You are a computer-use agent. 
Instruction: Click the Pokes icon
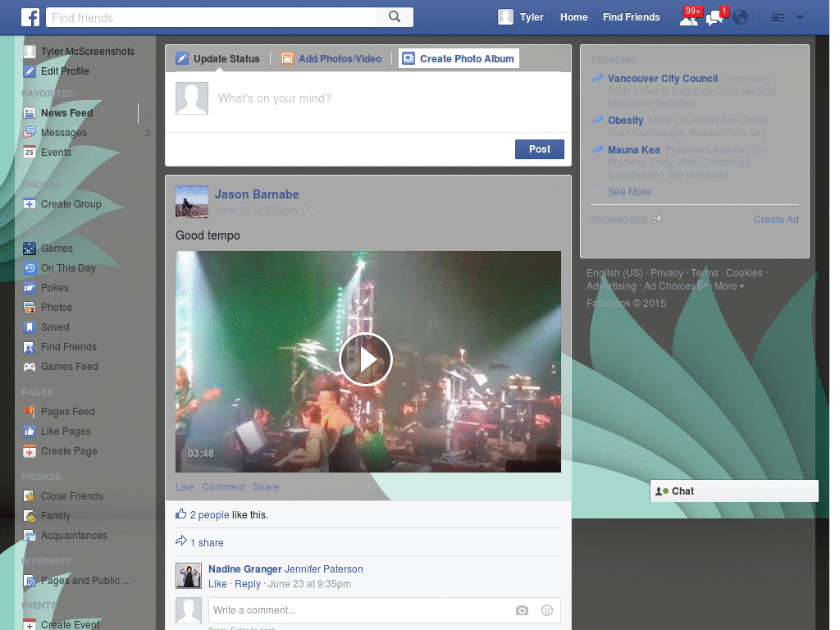(30, 288)
